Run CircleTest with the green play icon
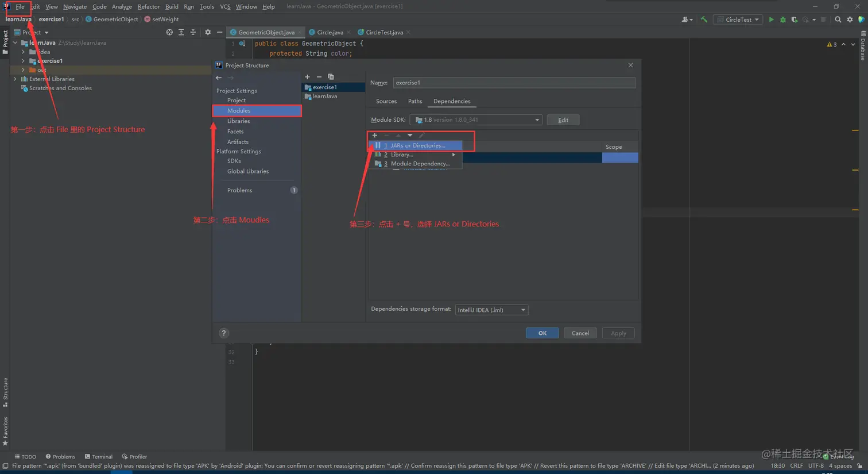868x474 pixels. (771, 19)
